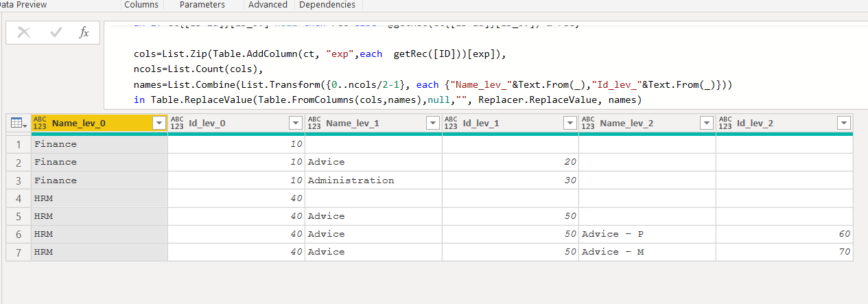This screenshot has height=304, width=868.
Task: Change data type icon of Name_lev_0
Action: [x=40, y=123]
